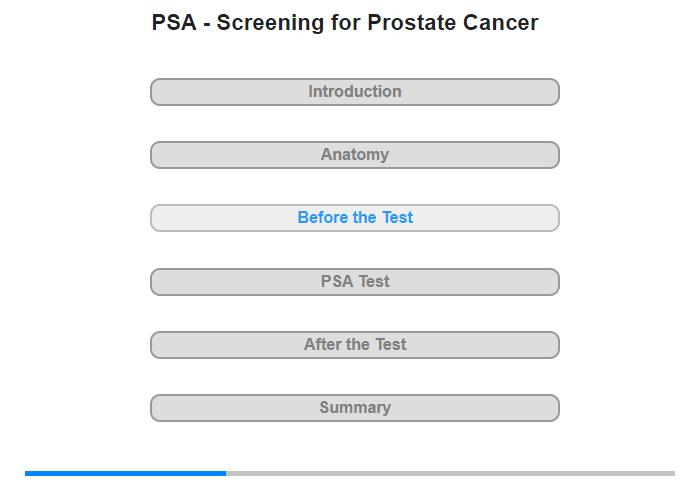
Task: Select the After the Test menu entry
Action: point(355,345)
